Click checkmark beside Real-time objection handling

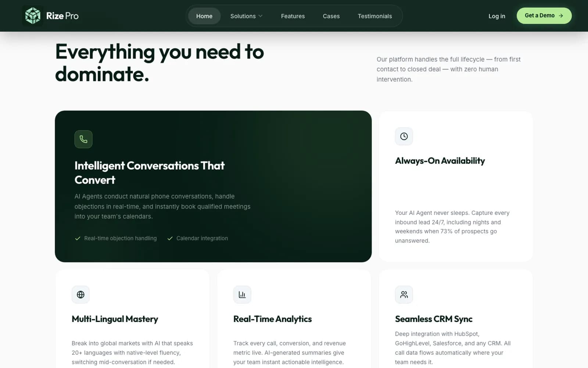pyautogui.click(x=78, y=238)
